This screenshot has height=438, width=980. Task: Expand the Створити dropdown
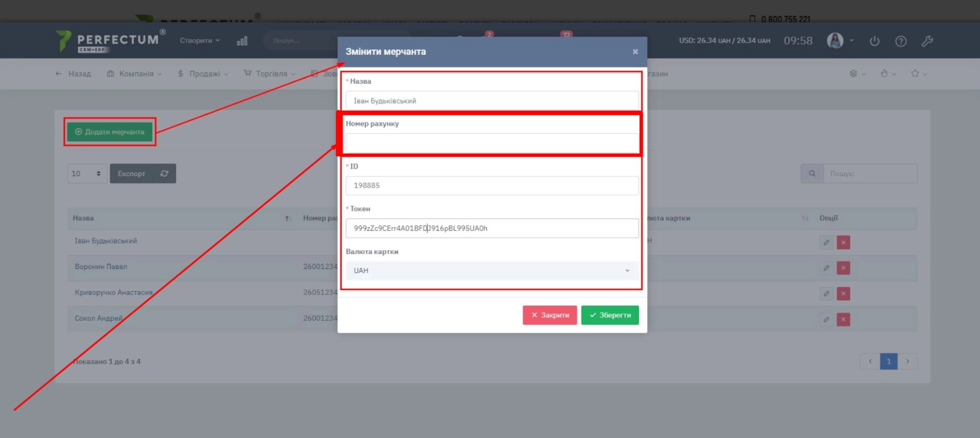(x=200, y=40)
